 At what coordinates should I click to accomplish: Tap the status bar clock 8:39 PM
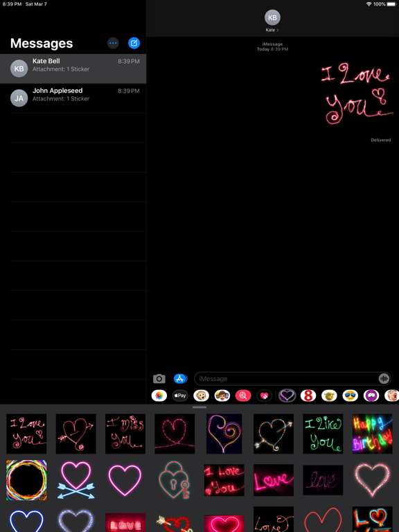click(12, 4)
